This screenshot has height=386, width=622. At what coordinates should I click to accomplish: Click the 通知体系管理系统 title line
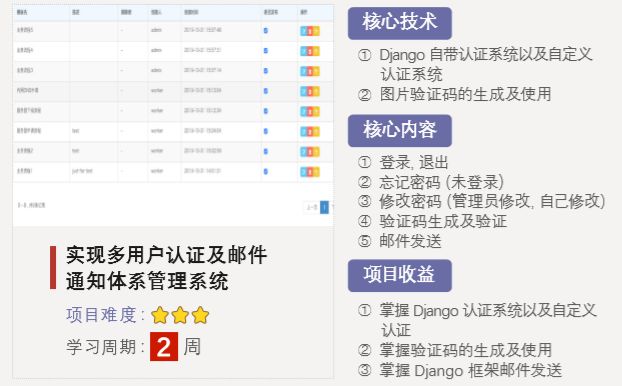pos(147,281)
